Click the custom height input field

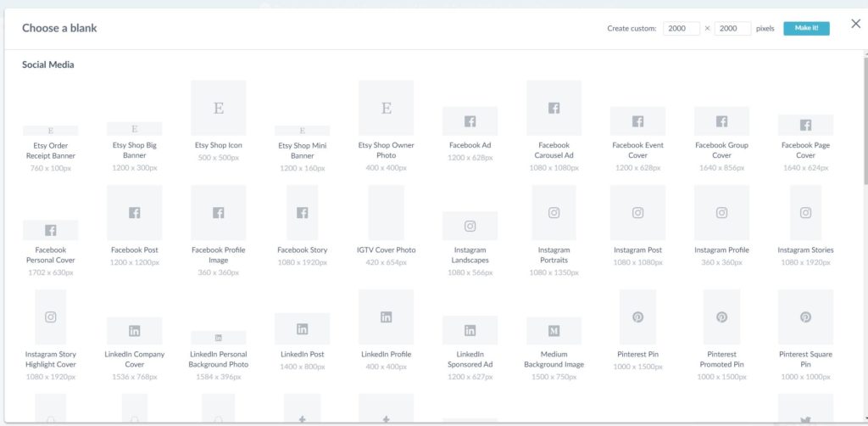tap(732, 29)
